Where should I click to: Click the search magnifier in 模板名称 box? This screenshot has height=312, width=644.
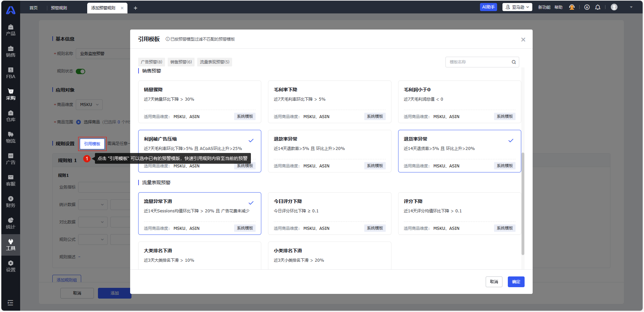point(514,62)
